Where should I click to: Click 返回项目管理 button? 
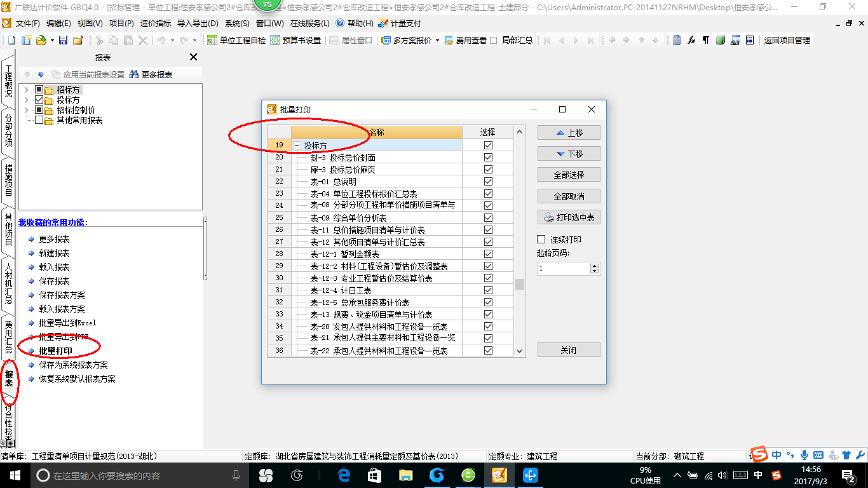(x=787, y=40)
